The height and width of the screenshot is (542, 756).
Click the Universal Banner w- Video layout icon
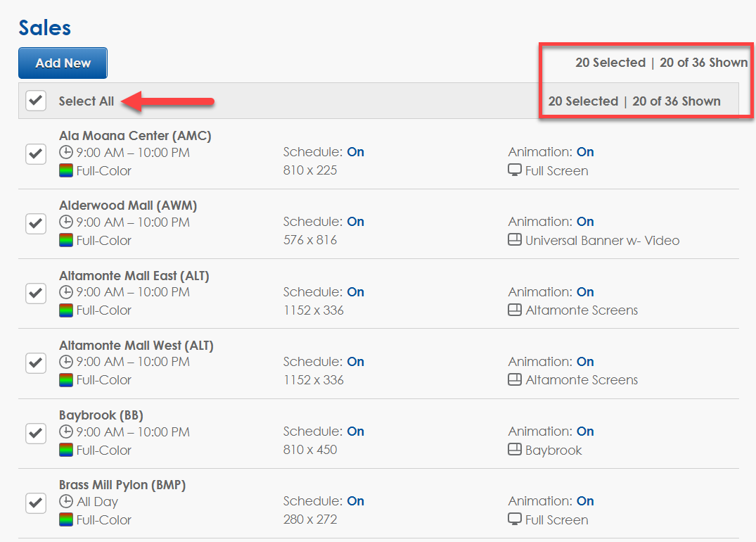click(515, 240)
